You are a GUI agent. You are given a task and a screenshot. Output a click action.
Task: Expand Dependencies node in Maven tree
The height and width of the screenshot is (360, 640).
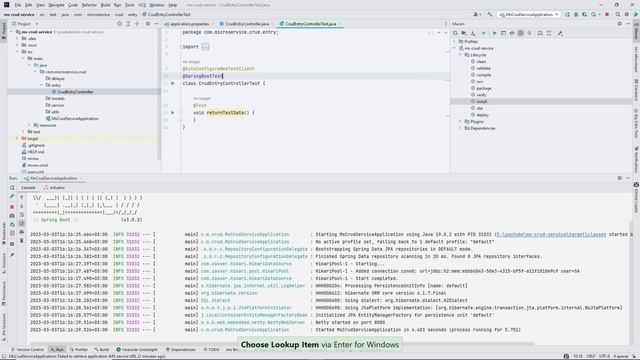pos(460,128)
